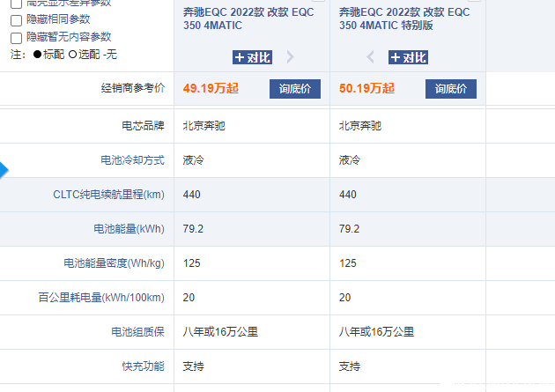Screen dimensions: 555x392
Task: Click 125 value in first car column
Action: click(x=191, y=263)
